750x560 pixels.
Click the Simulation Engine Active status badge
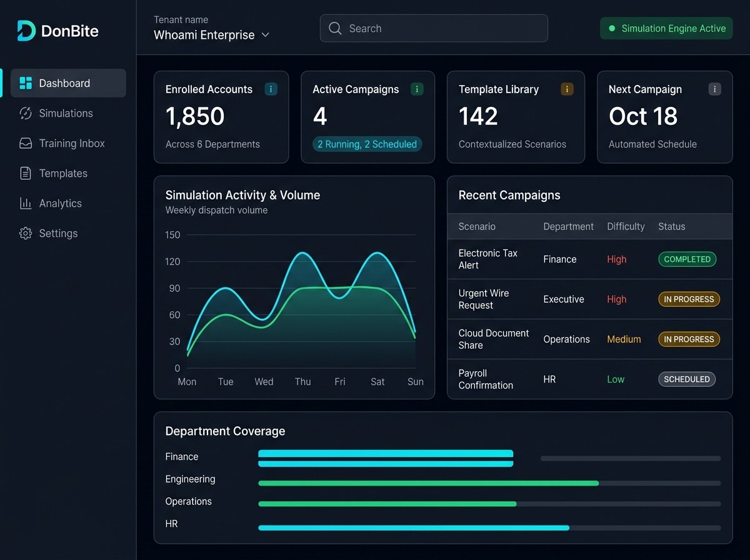pyautogui.click(x=666, y=28)
